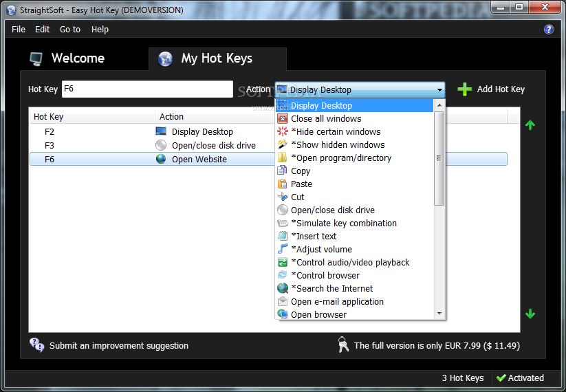Screen dimensions: 566x392
Task: Collapse the Action combo box arrow
Action: point(439,90)
